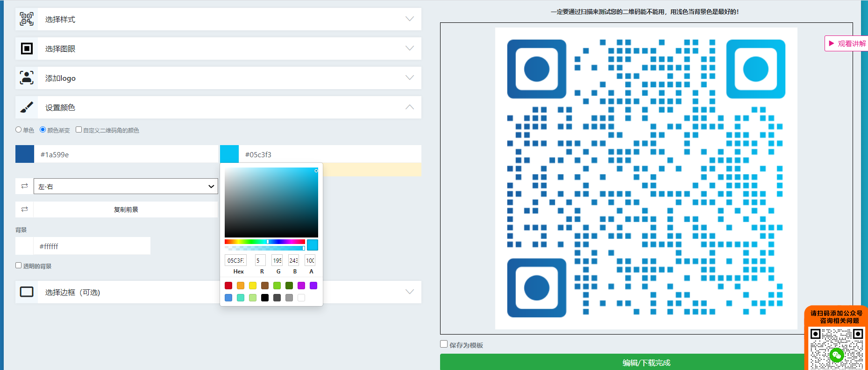Screen dimensions: 868x370
Task: Pick the brown preset swatch
Action: tap(265, 286)
